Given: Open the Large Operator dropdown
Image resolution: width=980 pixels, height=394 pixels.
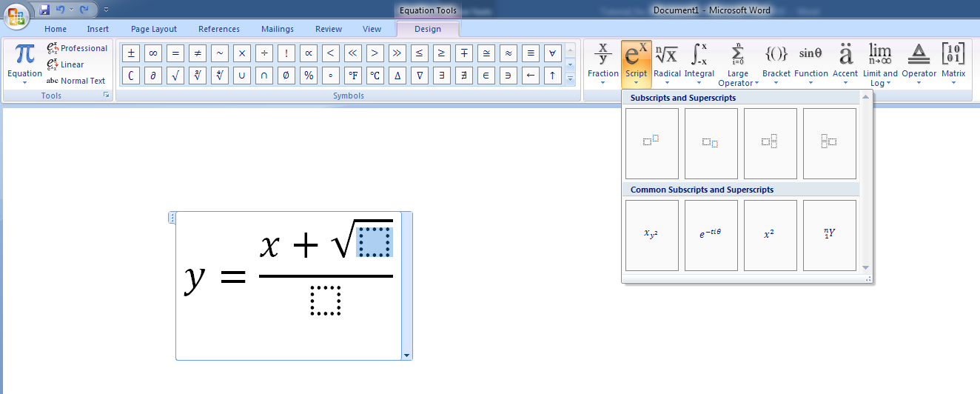Looking at the screenshot, I should 738,64.
